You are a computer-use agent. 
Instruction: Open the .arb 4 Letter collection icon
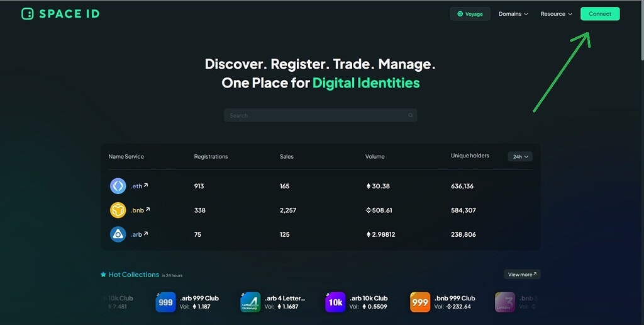250,302
